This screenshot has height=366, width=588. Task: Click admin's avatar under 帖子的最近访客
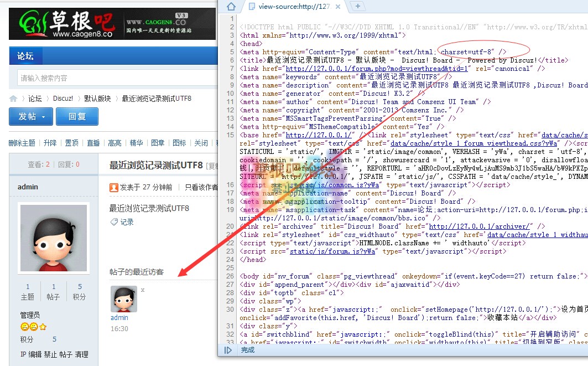pyautogui.click(x=123, y=298)
